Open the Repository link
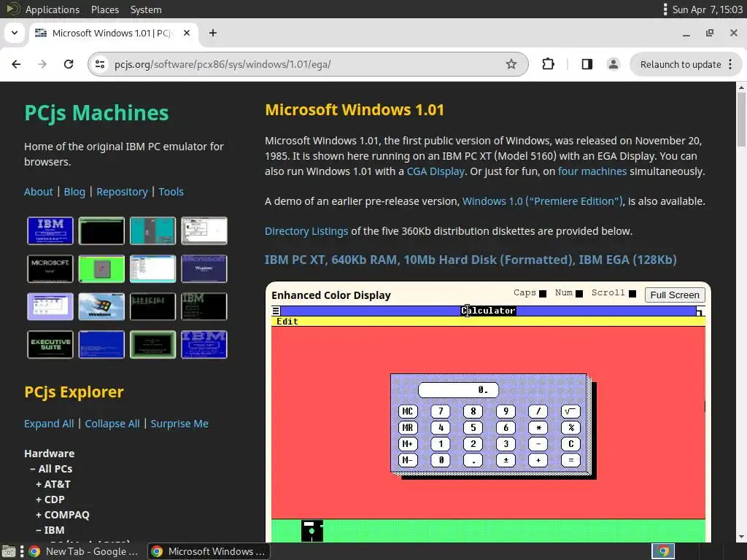The image size is (747, 560). [122, 192]
